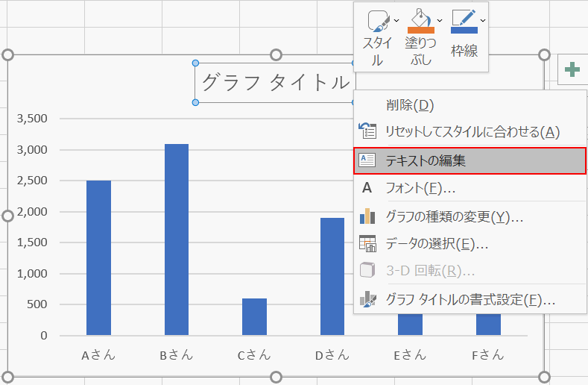The width and height of the screenshot is (588, 385).
Task: Click the Aさん category axis label
Action: (x=98, y=355)
